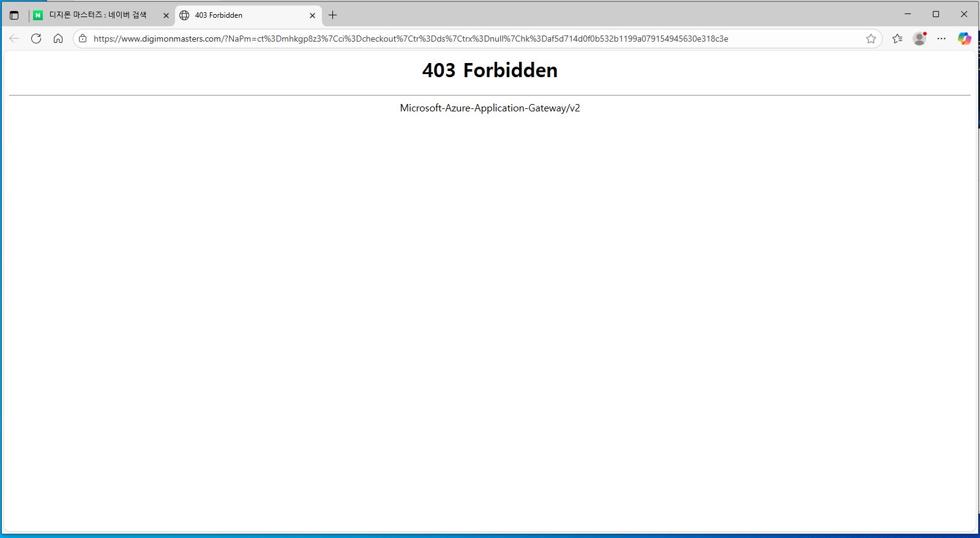The image size is (980, 538).
Task: Go back using the back arrow
Action: click(14, 39)
